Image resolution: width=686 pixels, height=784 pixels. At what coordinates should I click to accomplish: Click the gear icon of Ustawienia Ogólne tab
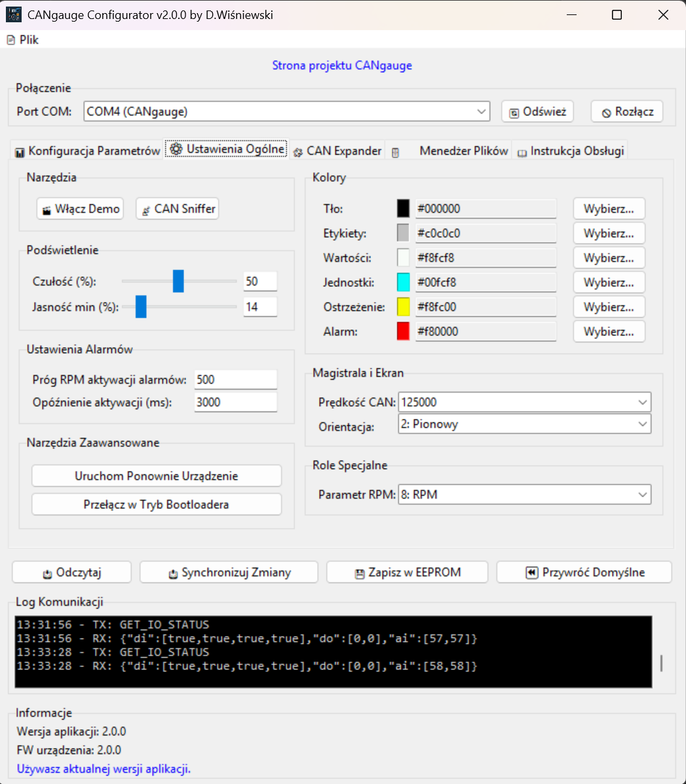pyautogui.click(x=176, y=149)
